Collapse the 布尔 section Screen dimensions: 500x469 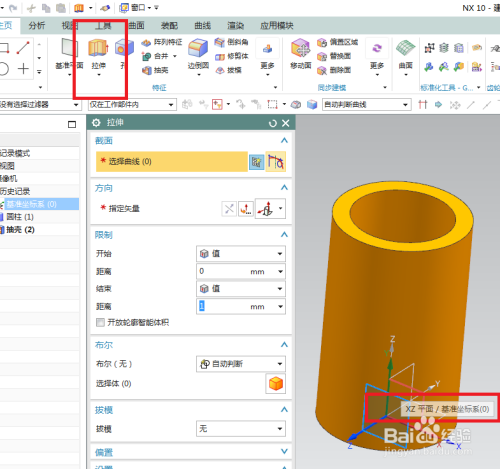[x=284, y=345]
